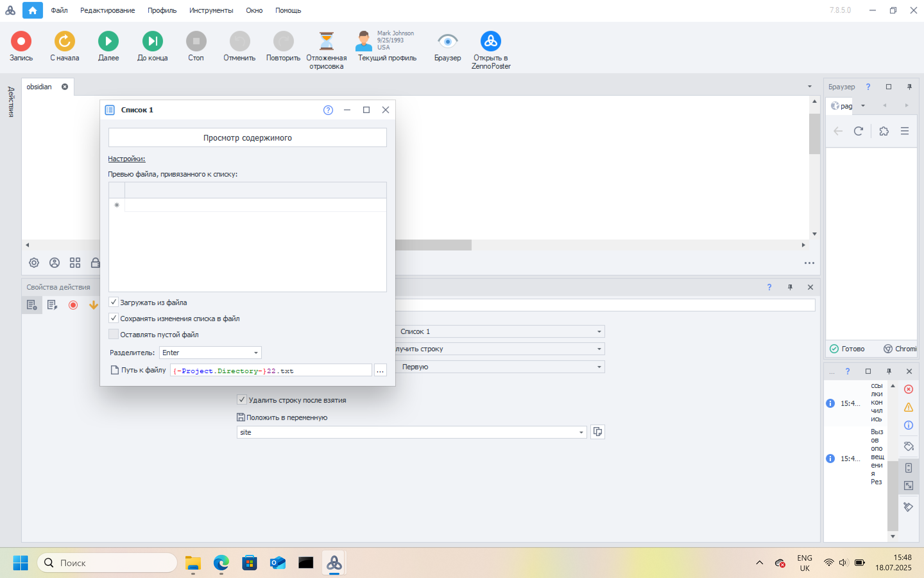Check Оставлять пустой файл

pos(113,334)
